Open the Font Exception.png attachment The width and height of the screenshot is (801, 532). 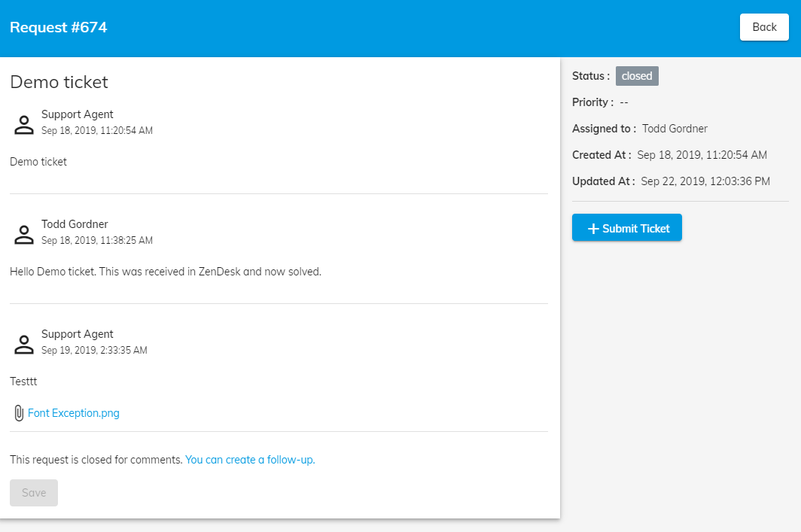tap(74, 413)
